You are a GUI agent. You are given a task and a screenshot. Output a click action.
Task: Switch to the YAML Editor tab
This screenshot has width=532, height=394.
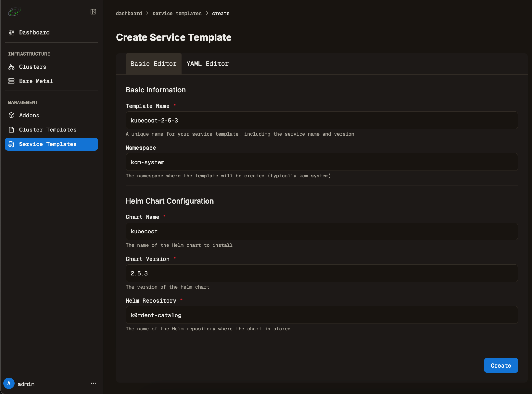[207, 64]
